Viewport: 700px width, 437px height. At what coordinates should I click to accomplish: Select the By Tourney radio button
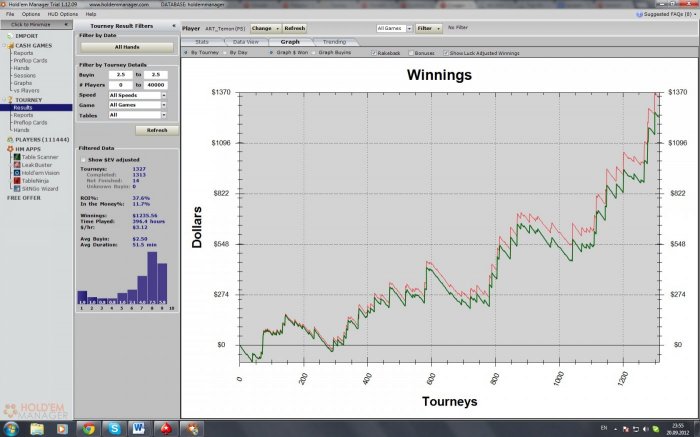pos(186,53)
